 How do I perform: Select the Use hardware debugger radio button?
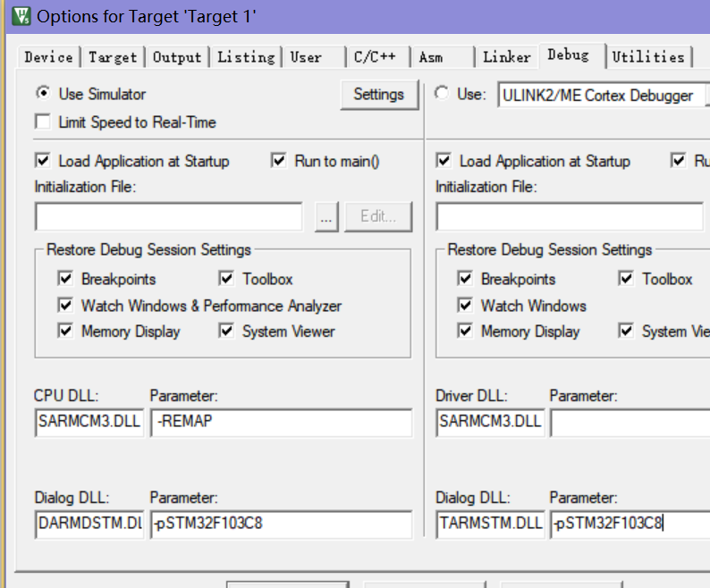442,93
